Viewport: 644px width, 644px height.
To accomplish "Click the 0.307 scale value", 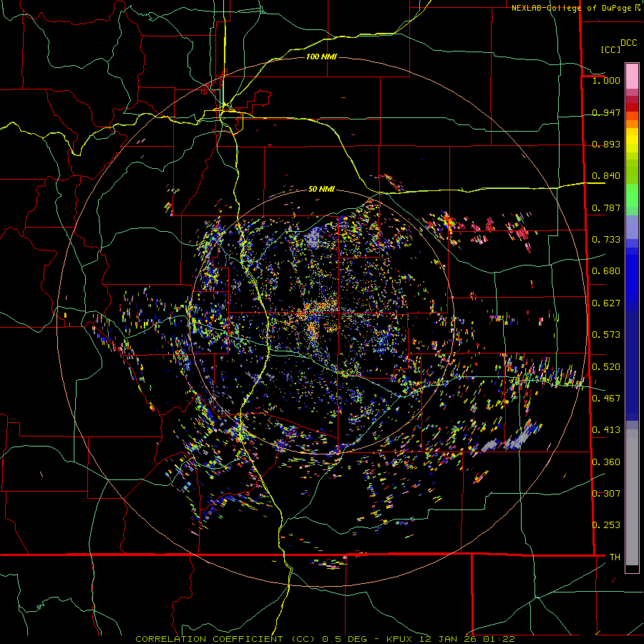I will pyautogui.click(x=606, y=494).
